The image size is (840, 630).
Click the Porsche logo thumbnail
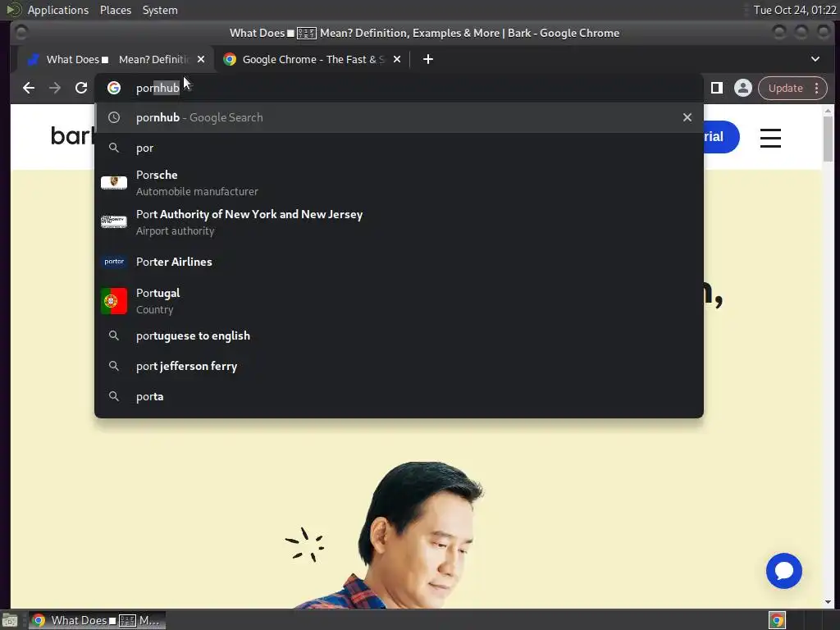click(114, 183)
